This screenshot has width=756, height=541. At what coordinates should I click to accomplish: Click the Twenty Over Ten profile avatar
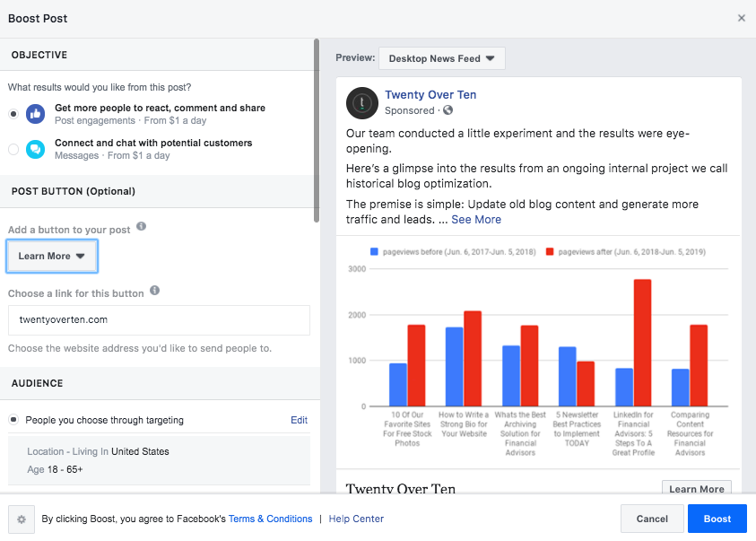click(362, 104)
